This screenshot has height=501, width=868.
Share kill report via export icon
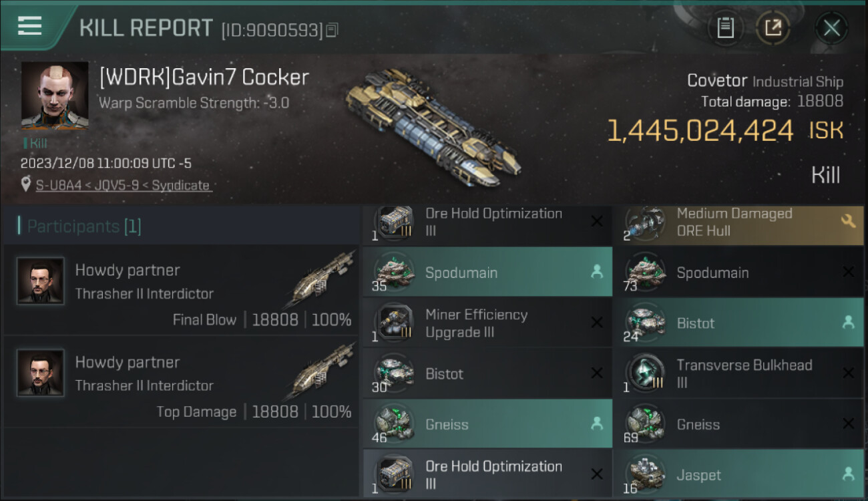[x=773, y=28]
